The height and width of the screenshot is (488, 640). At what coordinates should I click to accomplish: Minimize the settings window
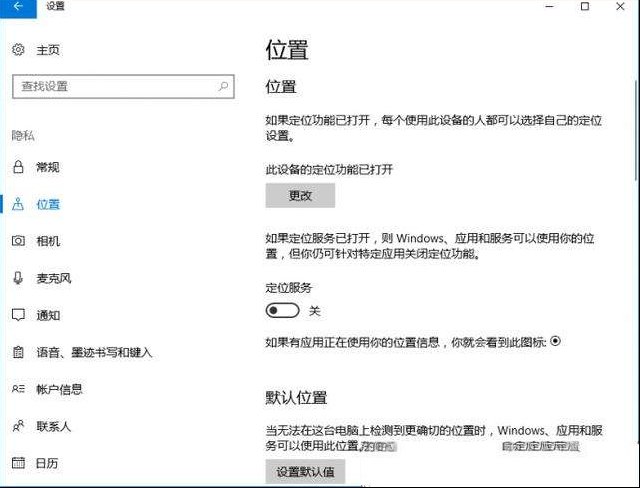[x=549, y=7]
